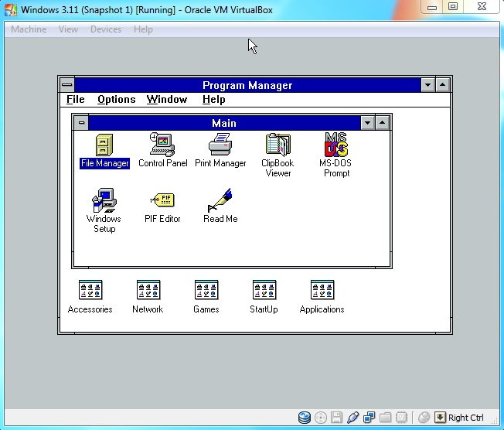
Task: Open the File menu in Program Manager
Action: pyautogui.click(x=76, y=100)
